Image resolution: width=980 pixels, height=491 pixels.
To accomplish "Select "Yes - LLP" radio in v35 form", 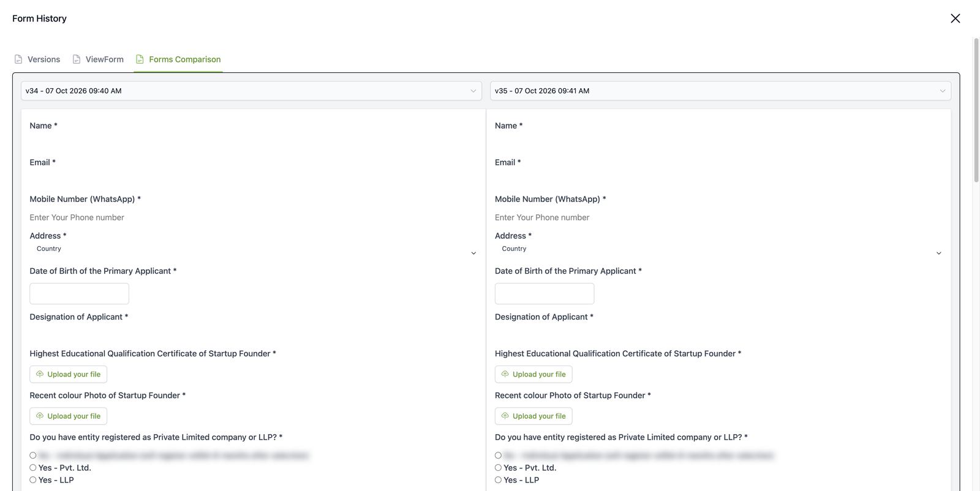I will tap(498, 480).
